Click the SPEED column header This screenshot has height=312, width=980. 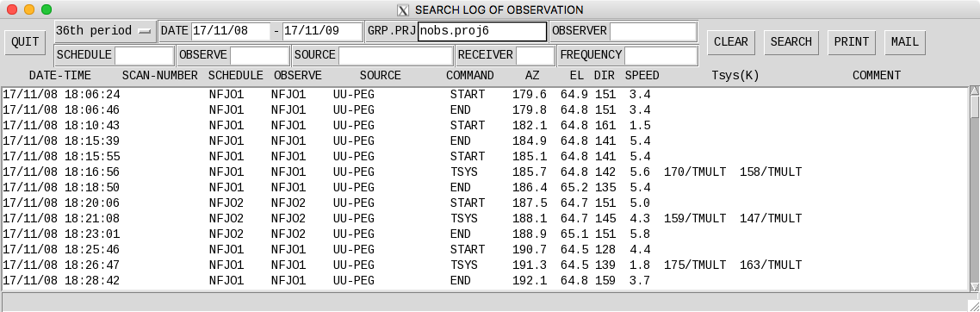(642, 76)
